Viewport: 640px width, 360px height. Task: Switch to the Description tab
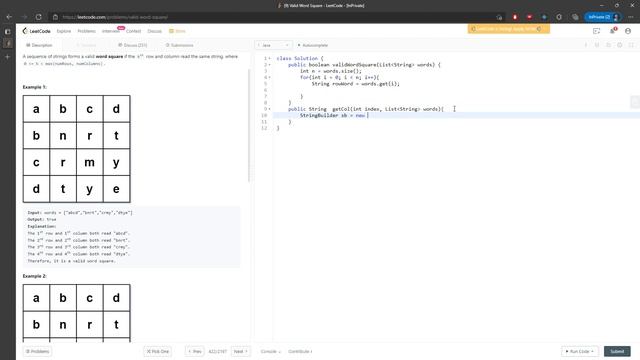(39, 45)
